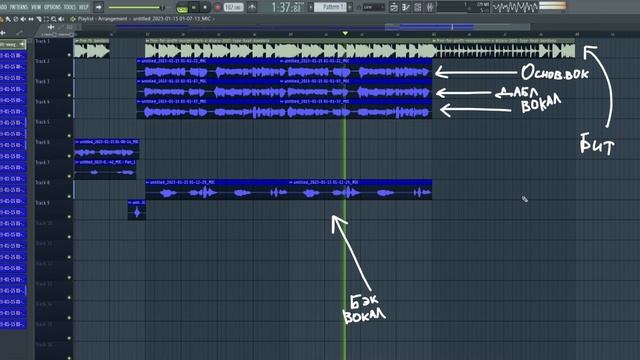Select the Zoom tool in playlist toolbar
Image resolution: width=640 pixels, height=360 pixels.
click(53, 19)
